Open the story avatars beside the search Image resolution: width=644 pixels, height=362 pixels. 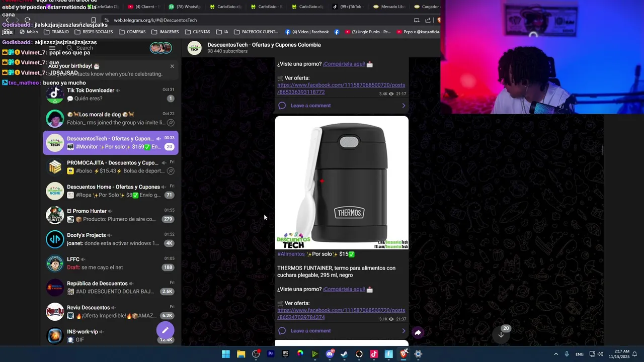(160, 48)
